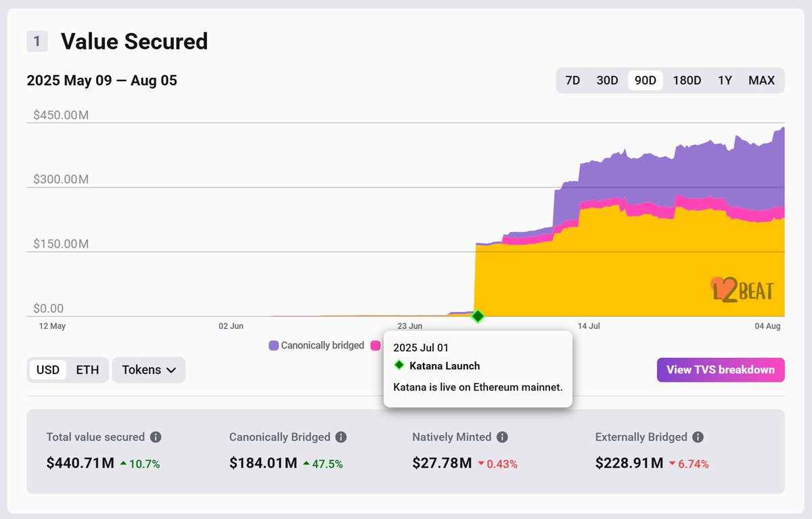The width and height of the screenshot is (812, 519).
Task: Expand the chevron on the Tokens selector
Action: [172, 370]
